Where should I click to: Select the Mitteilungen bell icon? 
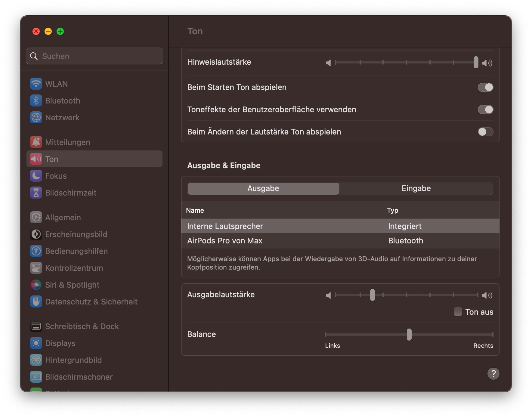(36, 142)
